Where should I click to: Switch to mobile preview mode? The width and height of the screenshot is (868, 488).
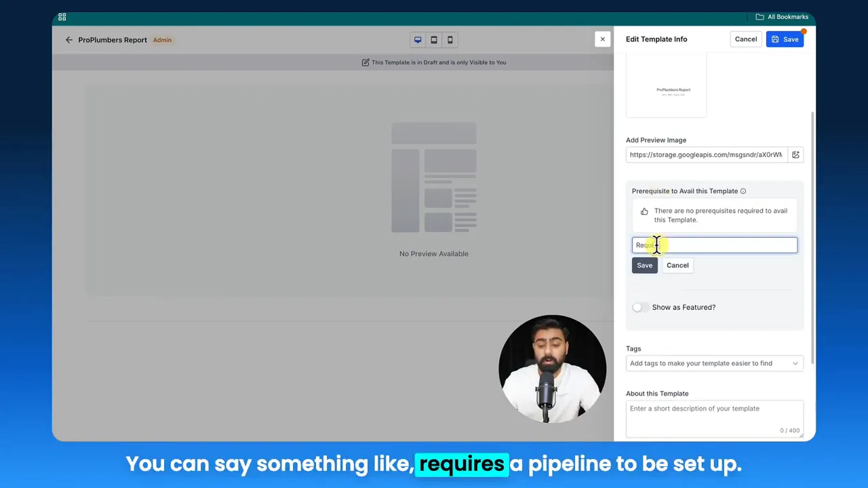(450, 39)
